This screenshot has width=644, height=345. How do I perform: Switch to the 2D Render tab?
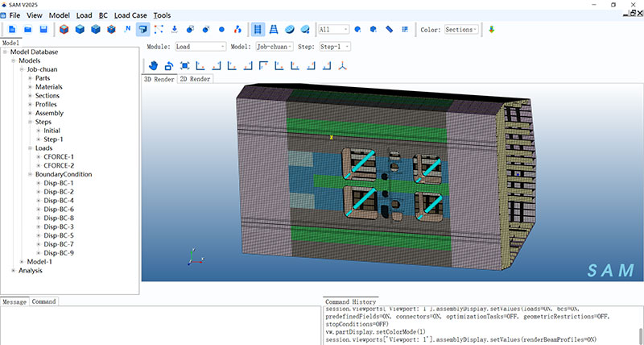point(195,79)
